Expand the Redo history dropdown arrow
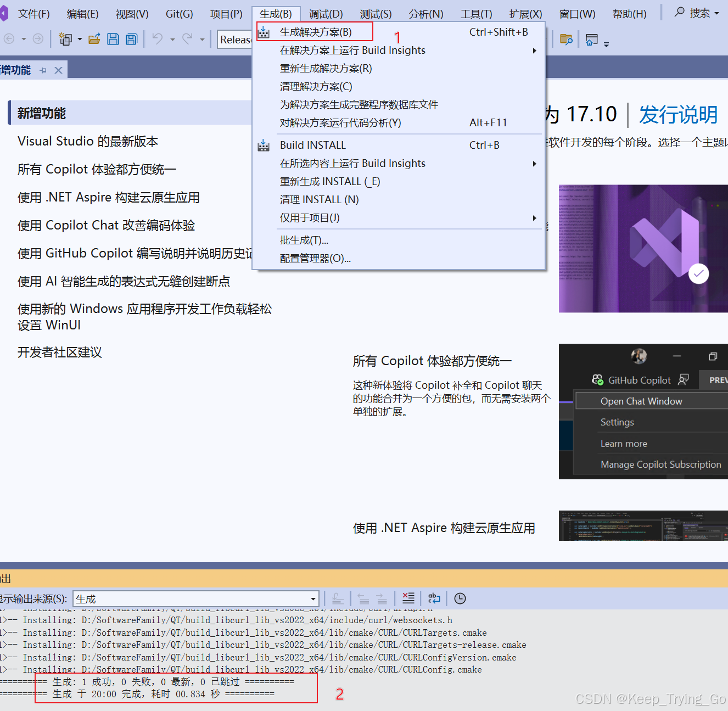Viewport: 728px width, 711px height. tap(202, 39)
